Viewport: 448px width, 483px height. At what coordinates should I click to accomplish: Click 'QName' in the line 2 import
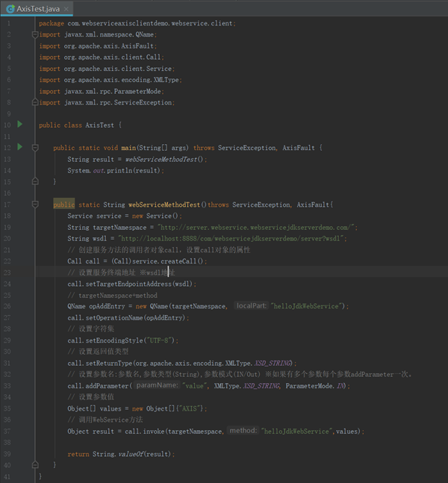pyautogui.click(x=145, y=34)
